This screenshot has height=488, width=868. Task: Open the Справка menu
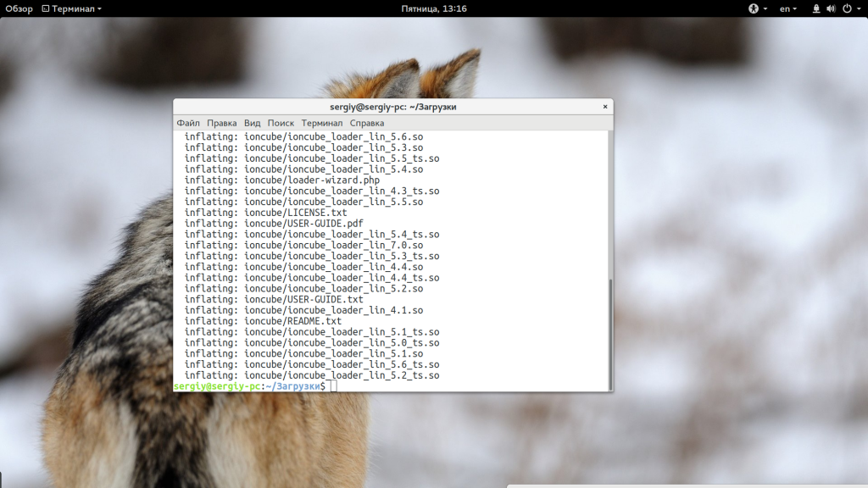click(x=366, y=123)
